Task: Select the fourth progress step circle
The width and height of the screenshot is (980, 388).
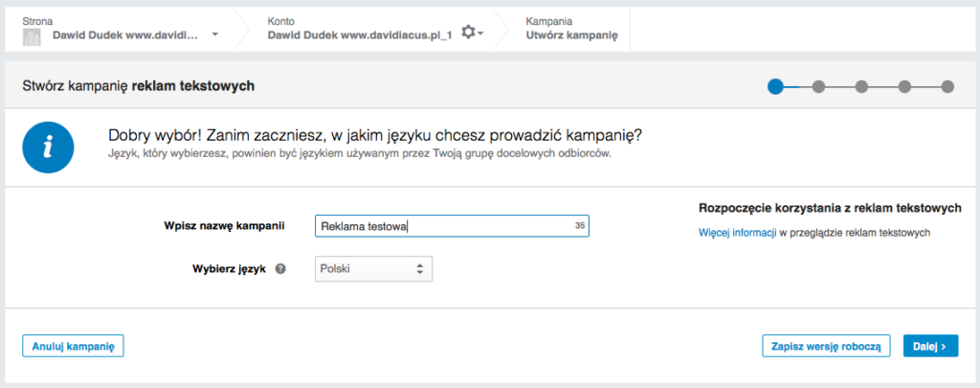Action: tap(904, 86)
